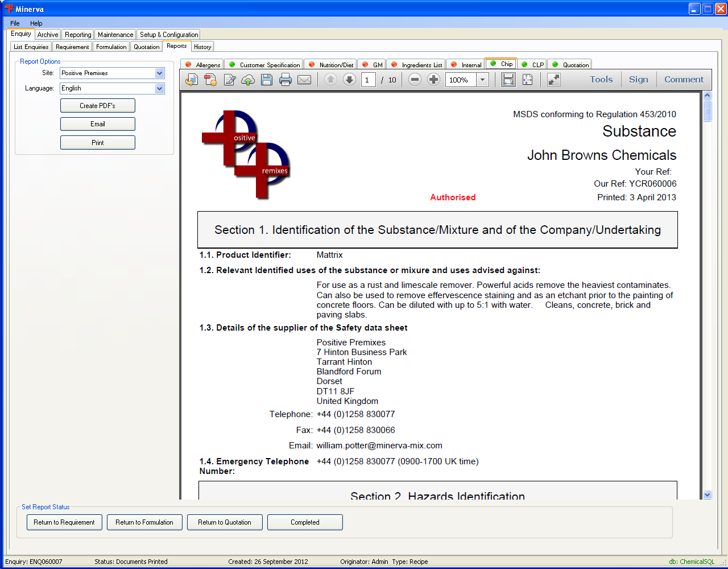The width and height of the screenshot is (728, 569).
Task: Click the Email button in Report Options
Action: pyautogui.click(x=98, y=124)
